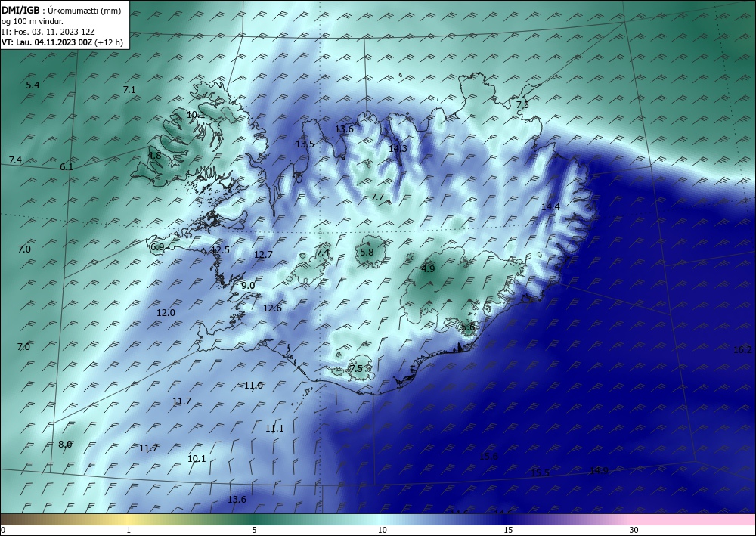Click the 5 label on the color scale
The height and width of the screenshot is (536, 756).
point(254,531)
